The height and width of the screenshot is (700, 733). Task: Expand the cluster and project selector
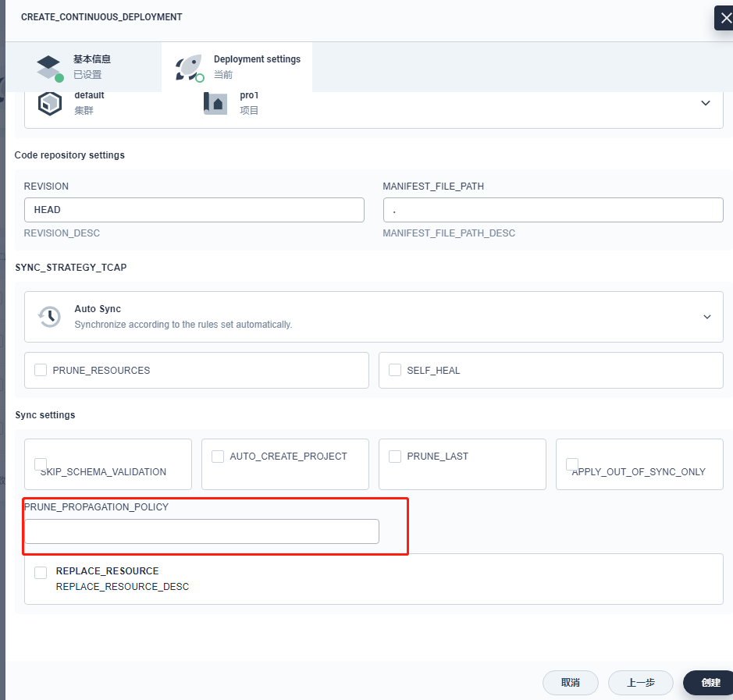(706, 102)
